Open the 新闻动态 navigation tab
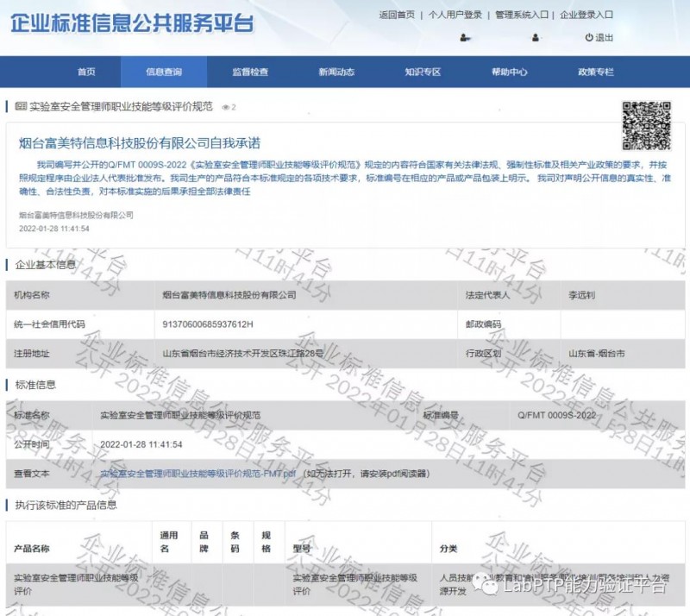The height and width of the screenshot is (616, 690). 336,72
